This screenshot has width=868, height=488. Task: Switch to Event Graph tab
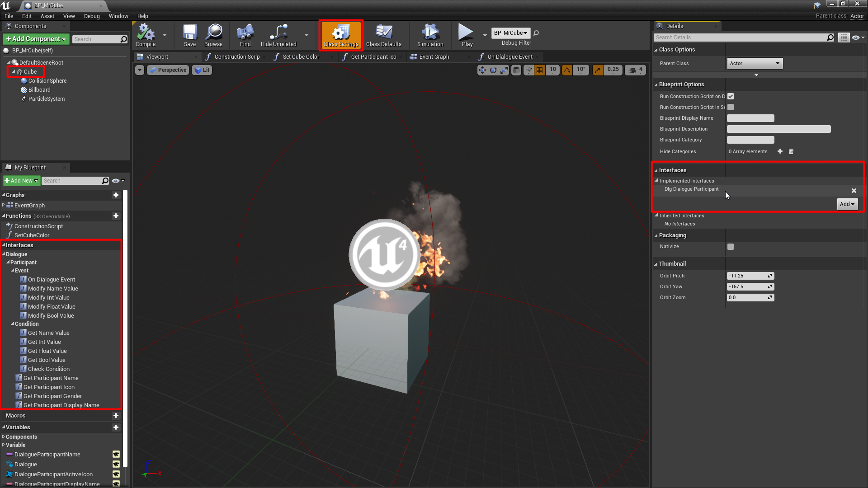434,56
